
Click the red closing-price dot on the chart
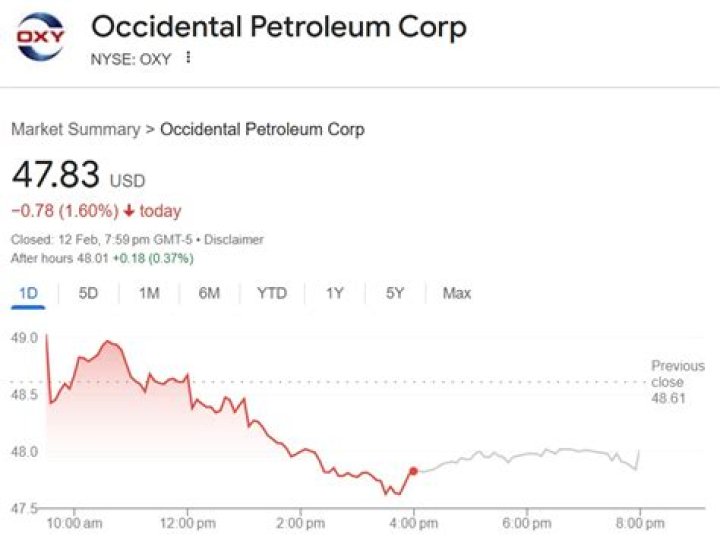[413, 470]
